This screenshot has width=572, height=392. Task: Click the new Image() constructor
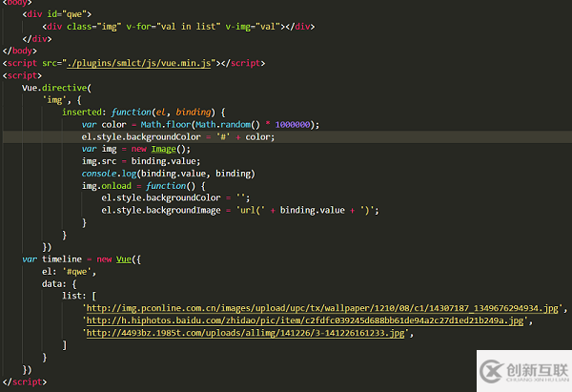[157, 149]
